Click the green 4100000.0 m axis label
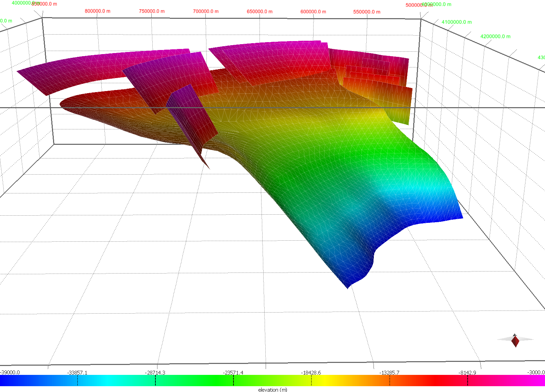The width and height of the screenshot is (545, 392). click(x=456, y=22)
